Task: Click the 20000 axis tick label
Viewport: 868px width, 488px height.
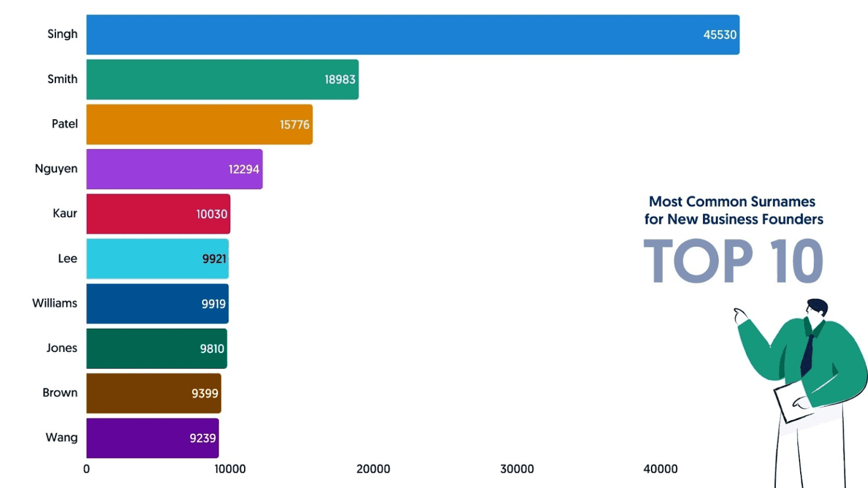Action: point(373,469)
